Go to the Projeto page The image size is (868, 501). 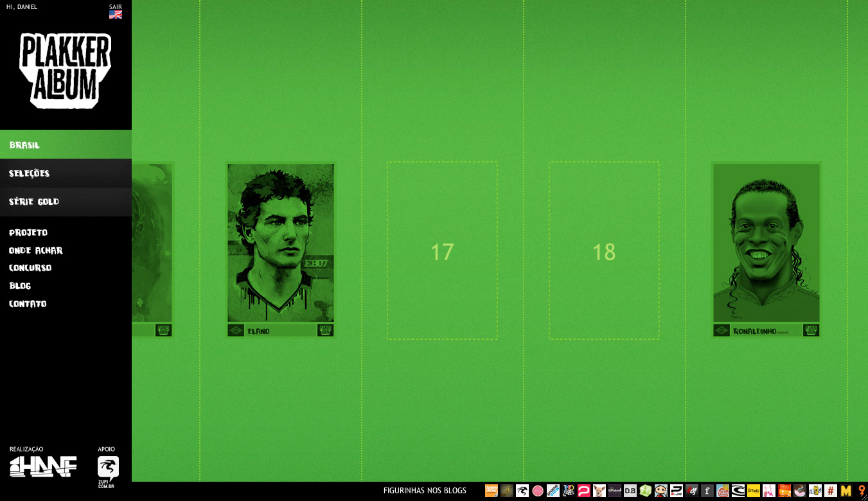(x=28, y=233)
